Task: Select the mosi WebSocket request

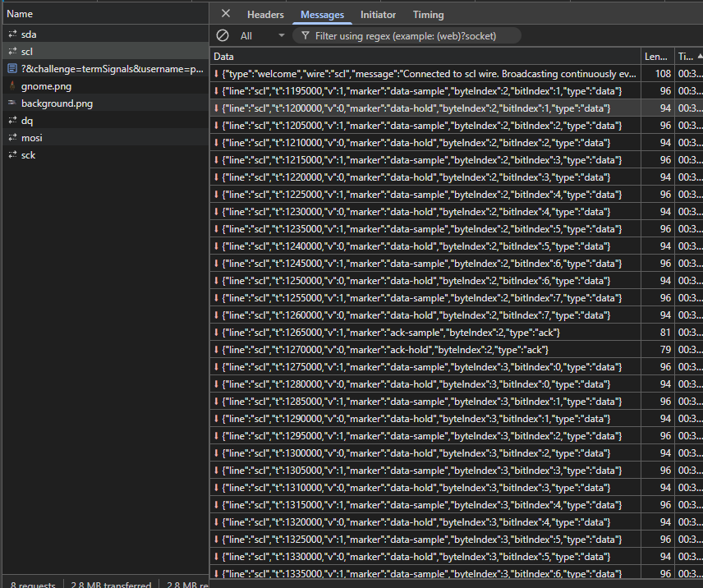Action: pyautogui.click(x=106, y=138)
